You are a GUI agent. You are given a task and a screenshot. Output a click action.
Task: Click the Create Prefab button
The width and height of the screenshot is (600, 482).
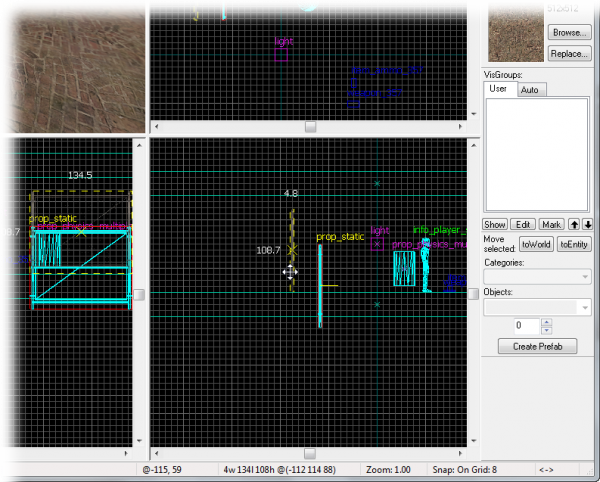(x=538, y=346)
